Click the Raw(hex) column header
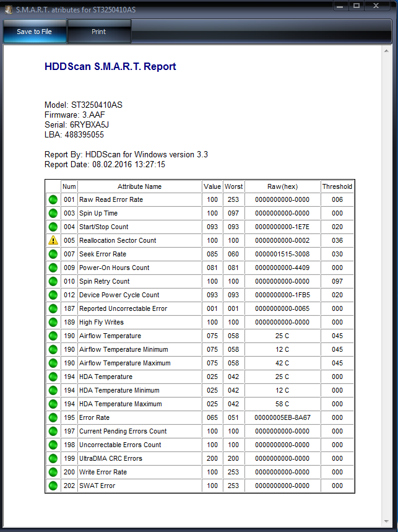Screen dimensions: 398x532 pyautogui.click(x=282, y=186)
